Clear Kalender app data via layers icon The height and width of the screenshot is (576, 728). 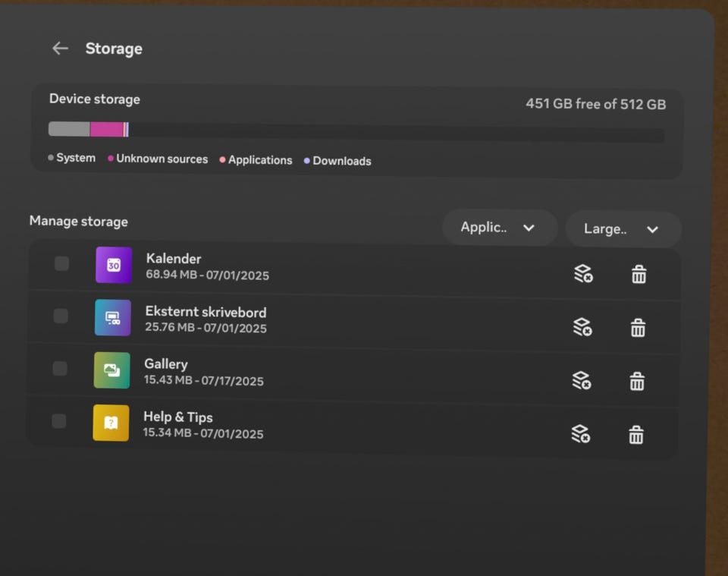point(582,274)
